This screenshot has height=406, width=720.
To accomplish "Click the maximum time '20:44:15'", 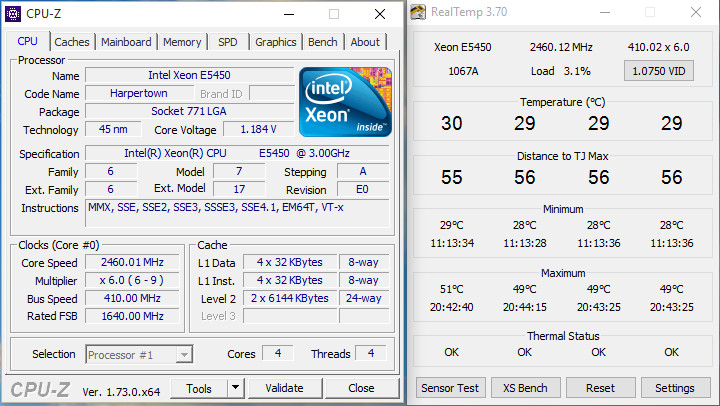I will [x=525, y=307].
